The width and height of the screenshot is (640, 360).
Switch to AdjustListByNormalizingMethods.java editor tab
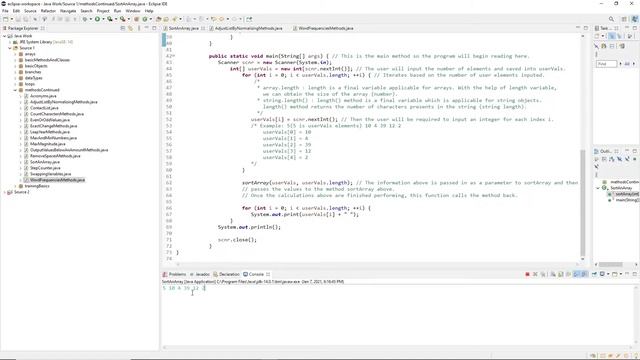pos(249,28)
